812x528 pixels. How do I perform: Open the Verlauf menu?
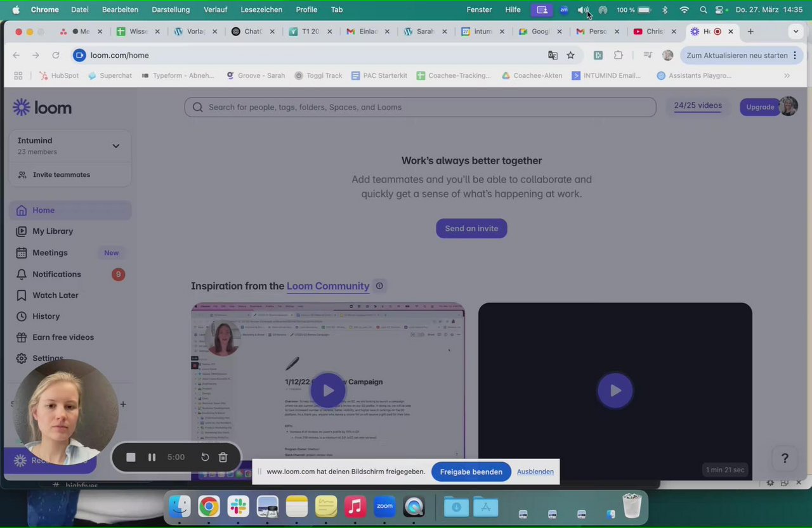click(x=216, y=10)
